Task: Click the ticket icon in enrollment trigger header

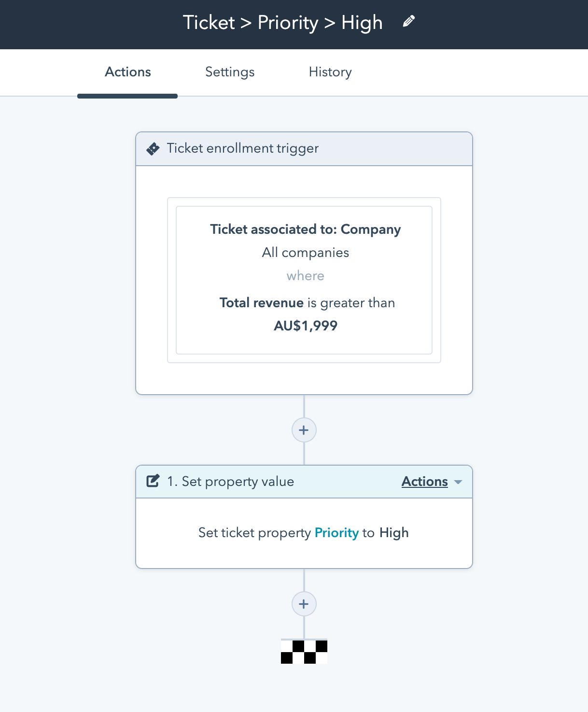Action: point(153,149)
